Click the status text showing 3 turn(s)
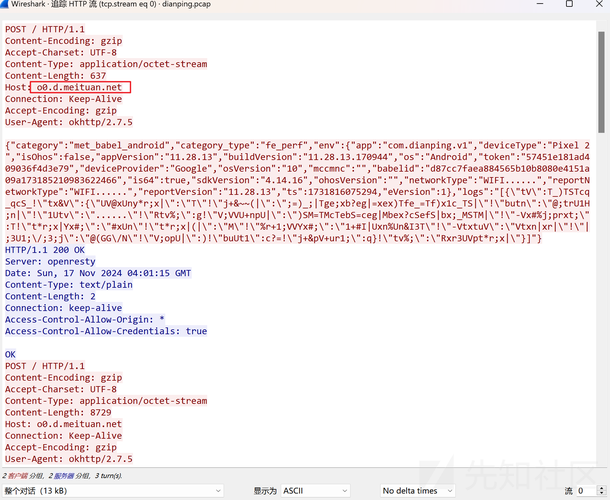Viewport: 610px width, 500px height. [x=108, y=475]
